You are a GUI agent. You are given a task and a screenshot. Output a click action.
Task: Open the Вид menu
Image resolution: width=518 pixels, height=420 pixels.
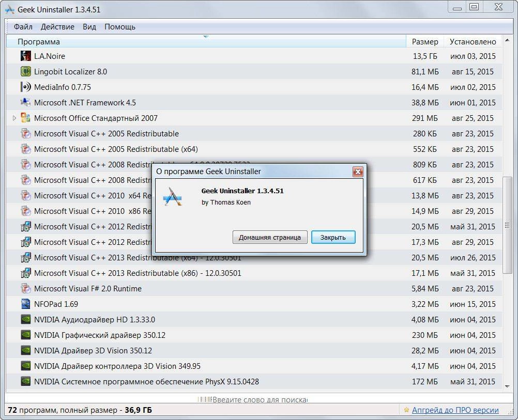tap(89, 27)
